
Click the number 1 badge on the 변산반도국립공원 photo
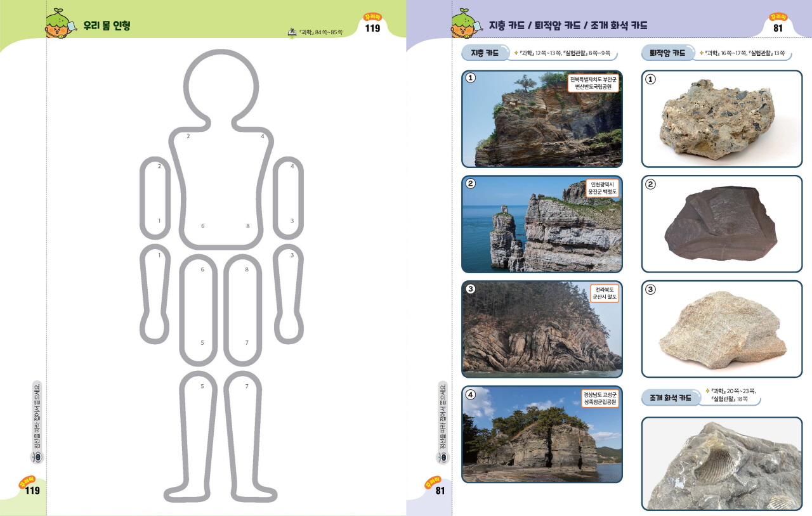coord(471,78)
